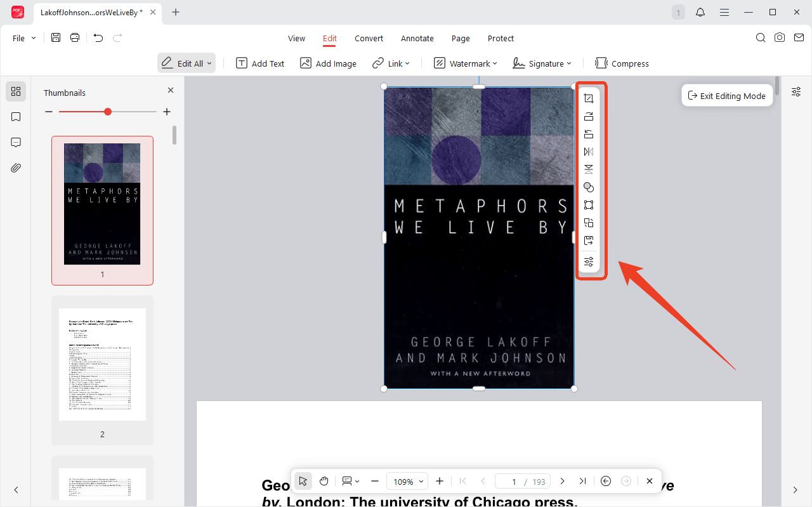Expand the Watermark dropdown

coord(466,63)
